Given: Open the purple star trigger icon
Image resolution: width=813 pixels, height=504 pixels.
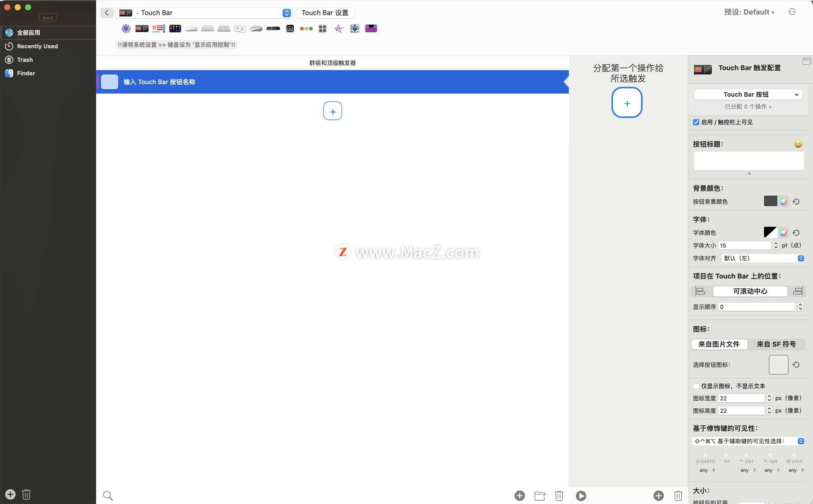Looking at the screenshot, I should point(339,28).
